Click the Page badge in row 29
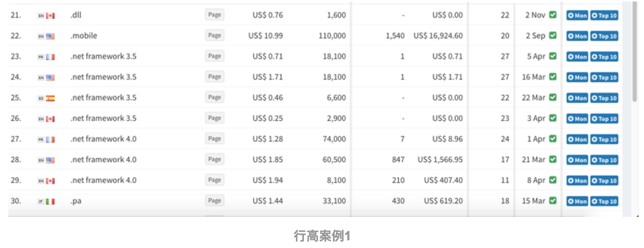The image size is (644, 248). (215, 180)
